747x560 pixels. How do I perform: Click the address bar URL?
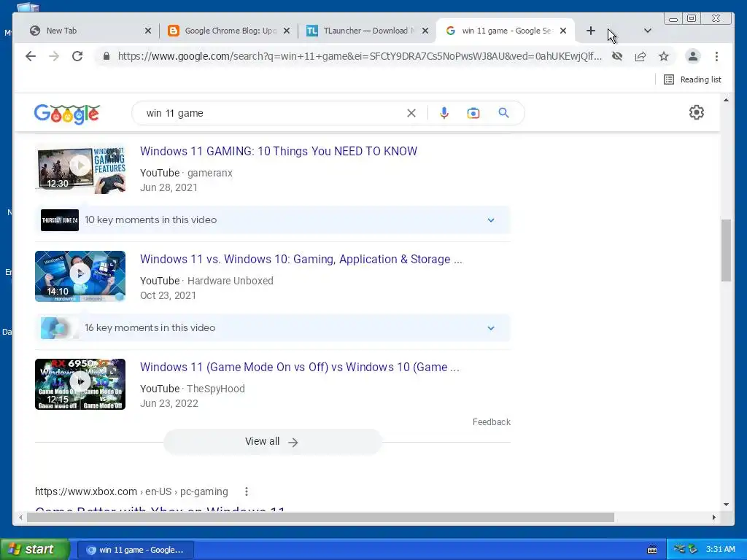pos(360,56)
